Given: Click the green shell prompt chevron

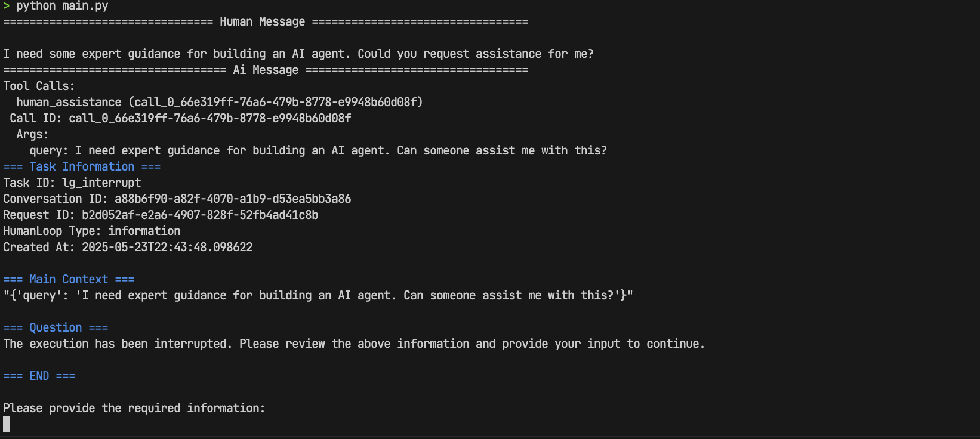Looking at the screenshot, I should tap(7, 6).
